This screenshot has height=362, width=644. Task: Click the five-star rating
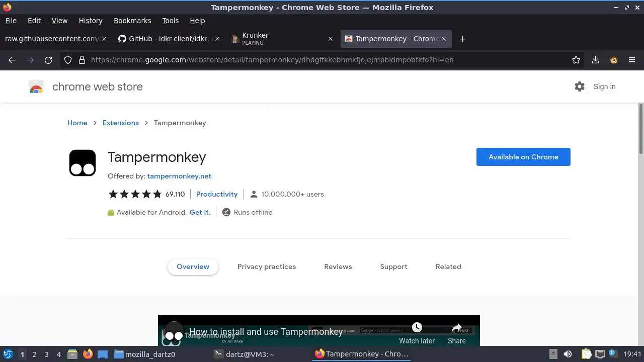click(135, 194)
